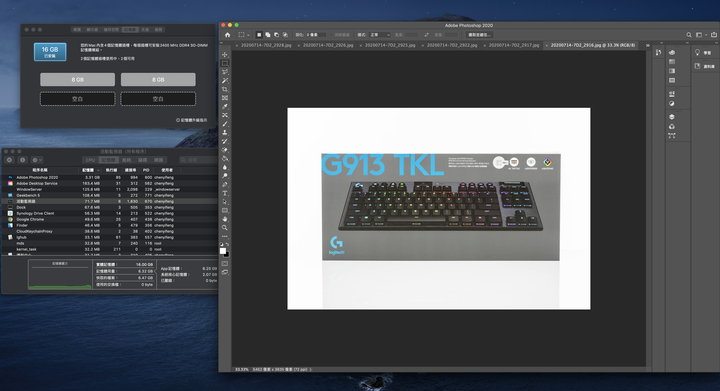The width and height of the screenshot is (720, 391).
Task: Select the Path Selection tool
Action: [x=225, y=202]
